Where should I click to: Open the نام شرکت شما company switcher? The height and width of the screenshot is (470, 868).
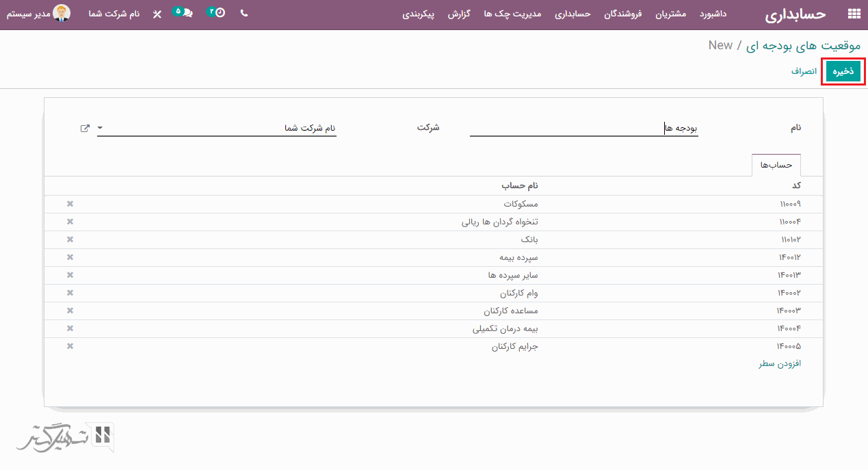coord(115,14)
